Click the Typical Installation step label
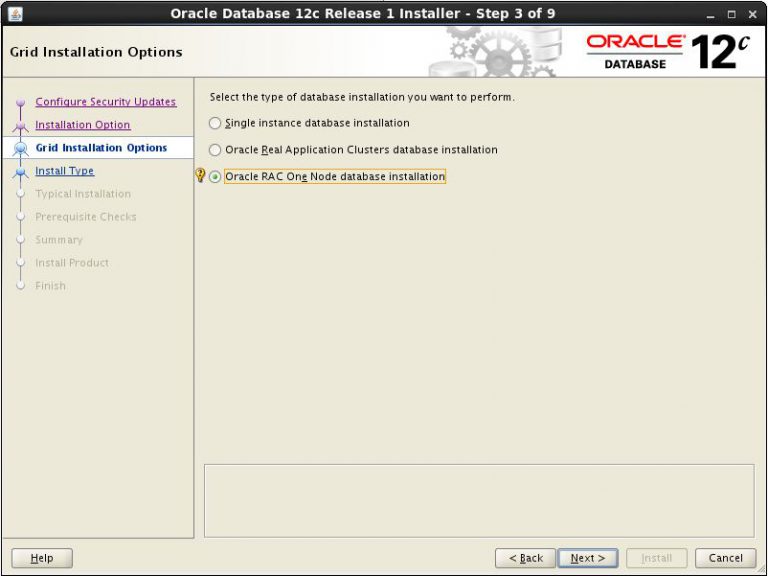The width and height of the screenshot is (768, 576). [x=83, y=194]
